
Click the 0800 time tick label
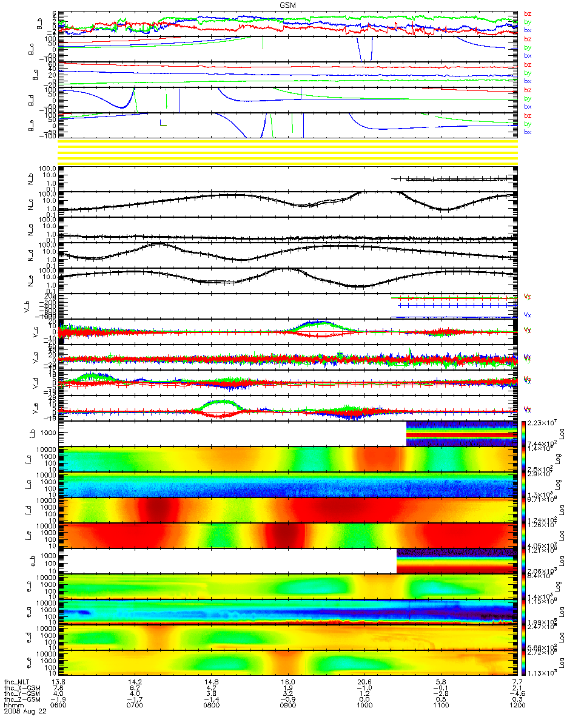(x=211, y=705)
